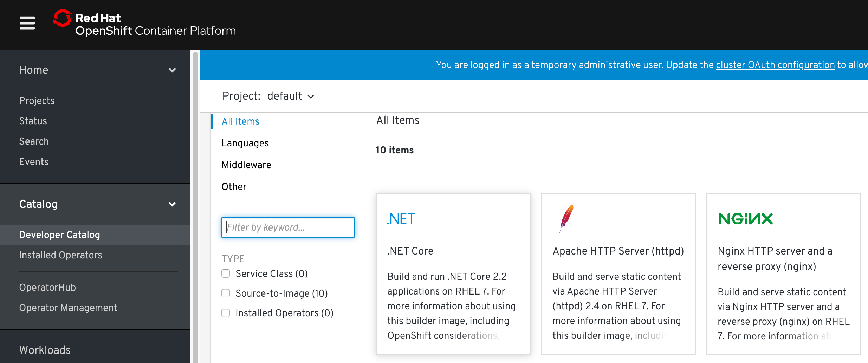Viewport: 868px width, 363px height.
Task: Open Installed Operators sidebar page
Action: pos(60,255)
